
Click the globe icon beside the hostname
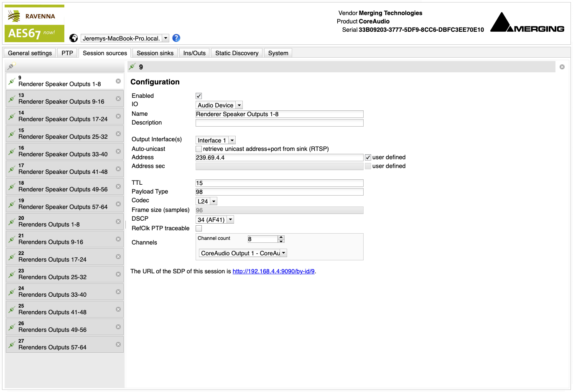pos(74,38)
